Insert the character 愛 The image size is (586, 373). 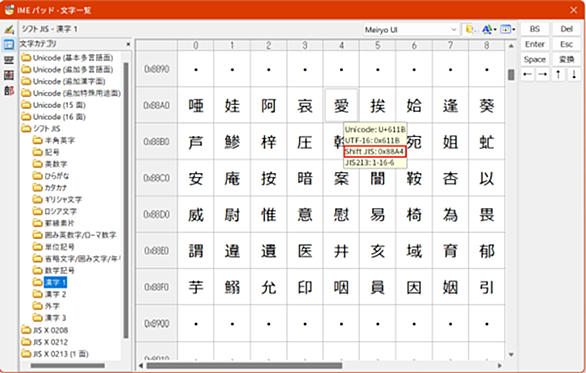pos(341,105)
